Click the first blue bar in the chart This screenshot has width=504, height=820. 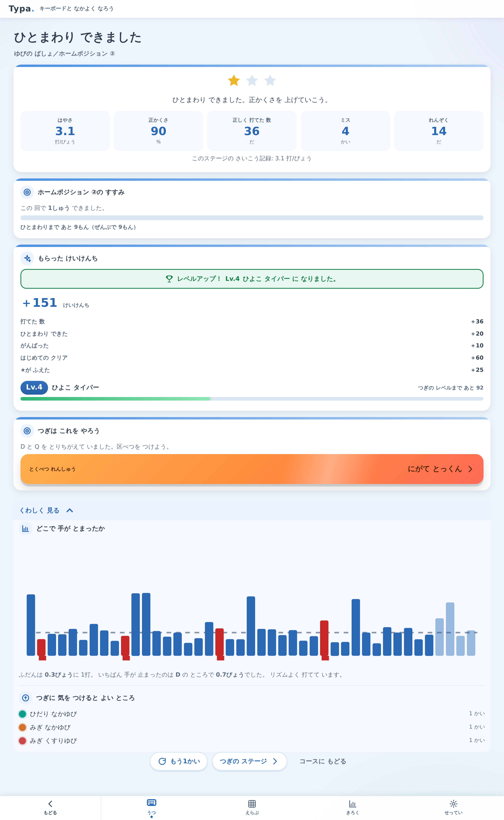[x=31, y=625]
